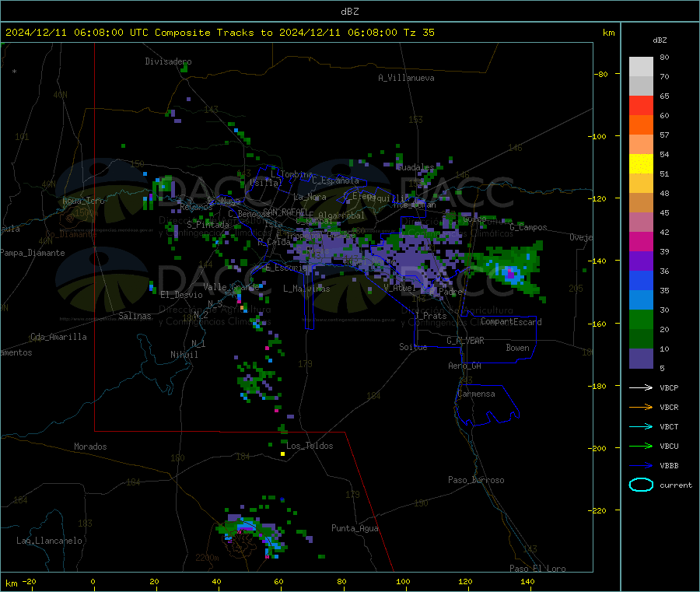This screenshot has width=700, height=592.
Task: Click the dBZ title at top center
Action: [x=349, y=12]
